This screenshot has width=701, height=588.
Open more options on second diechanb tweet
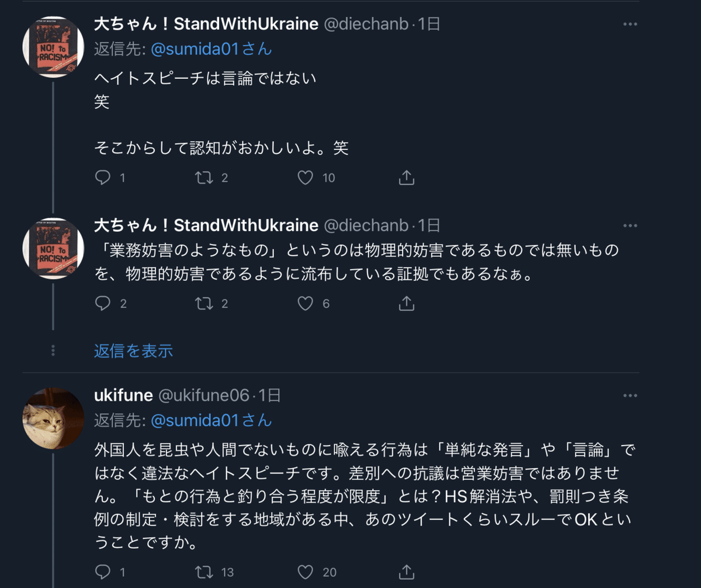[630, 225]
